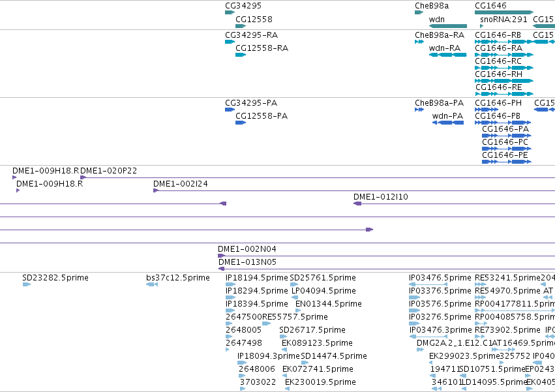Click the CG1646 gene label

click(490, 6)
